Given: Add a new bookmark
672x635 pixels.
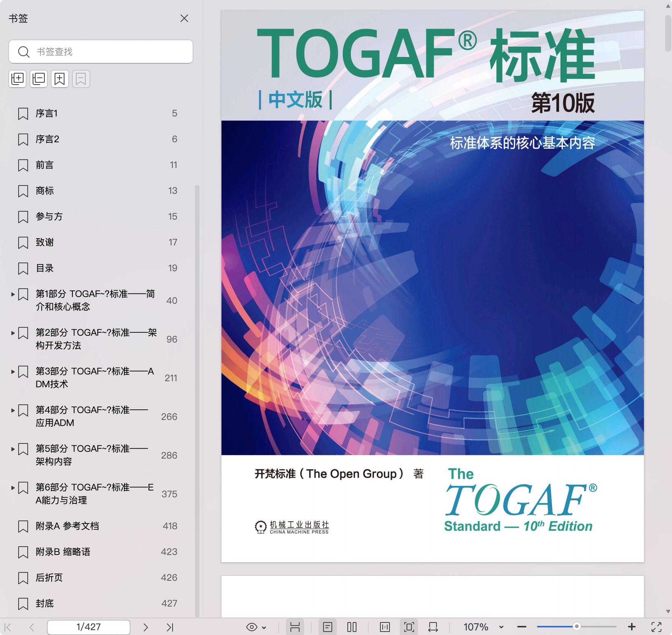Looking at the screenshot, I should (x=60, y=79).
